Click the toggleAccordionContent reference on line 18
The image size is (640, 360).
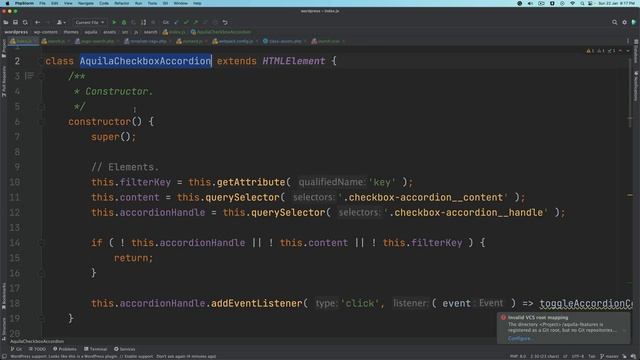pyautogui.click(x=586, y=304)
